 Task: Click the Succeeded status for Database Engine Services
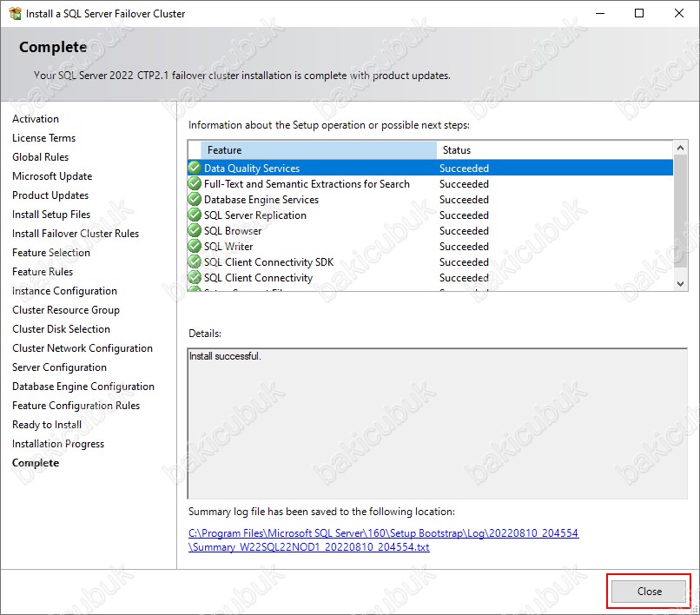point(464,199)
